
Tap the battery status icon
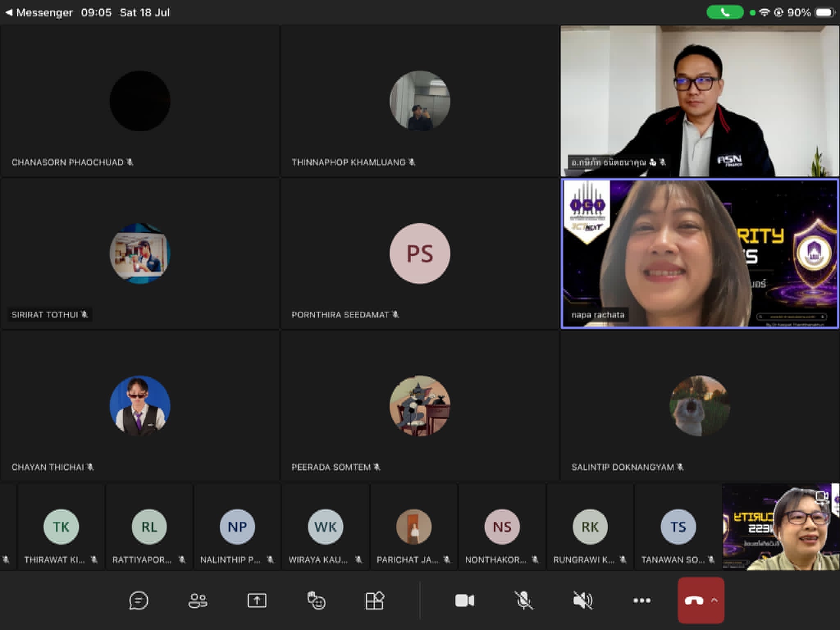(x=825, y=13)
